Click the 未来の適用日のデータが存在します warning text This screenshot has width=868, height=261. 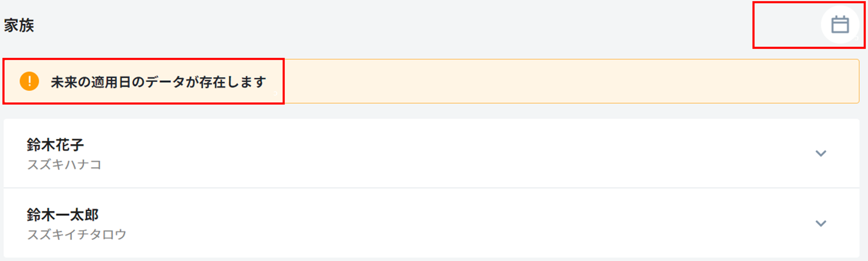[158, 82]
